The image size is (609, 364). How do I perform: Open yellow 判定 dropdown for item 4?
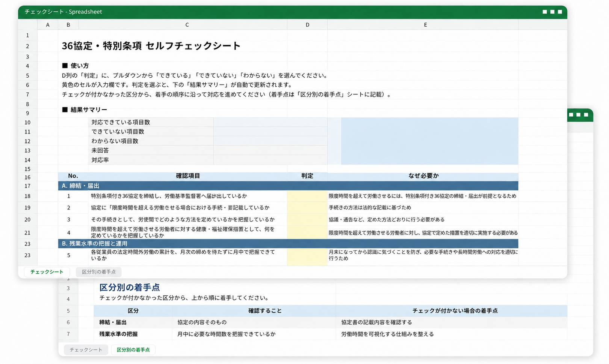[x=307, y=232]
